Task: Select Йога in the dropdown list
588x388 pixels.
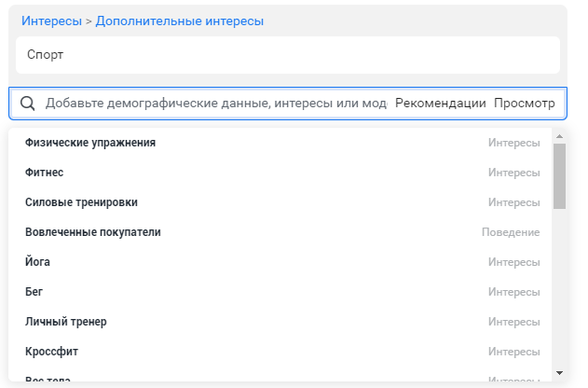Action: pyautogui.click(x=37, y=262)
